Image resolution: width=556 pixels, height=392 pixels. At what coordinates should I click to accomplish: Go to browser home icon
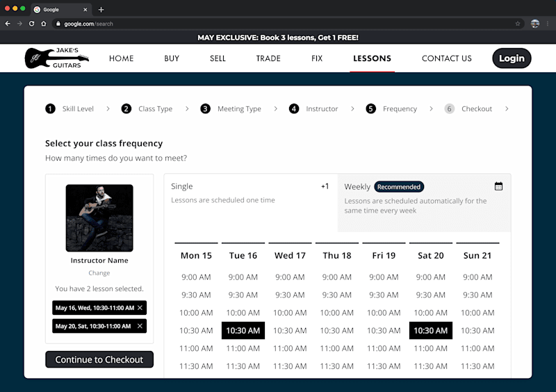click(x=44, y=24)
